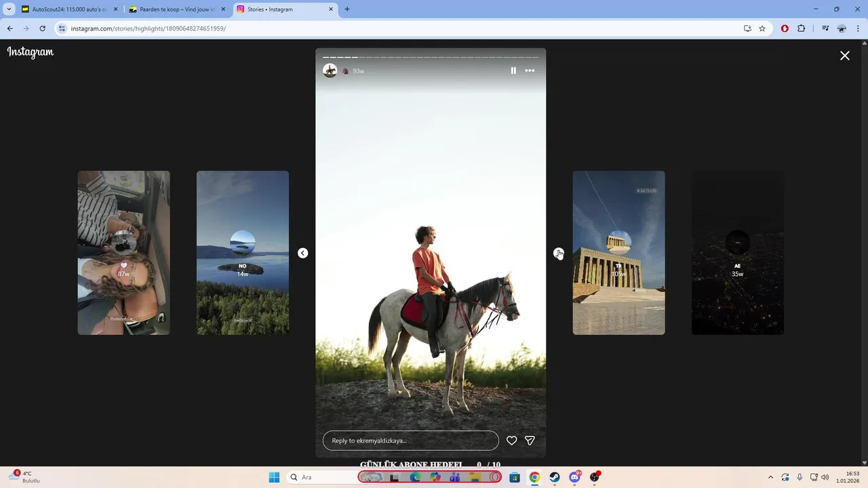Open the Chrome three-dot menu
Viewport: 868px width, 488px height.
[x=858, y=28]
